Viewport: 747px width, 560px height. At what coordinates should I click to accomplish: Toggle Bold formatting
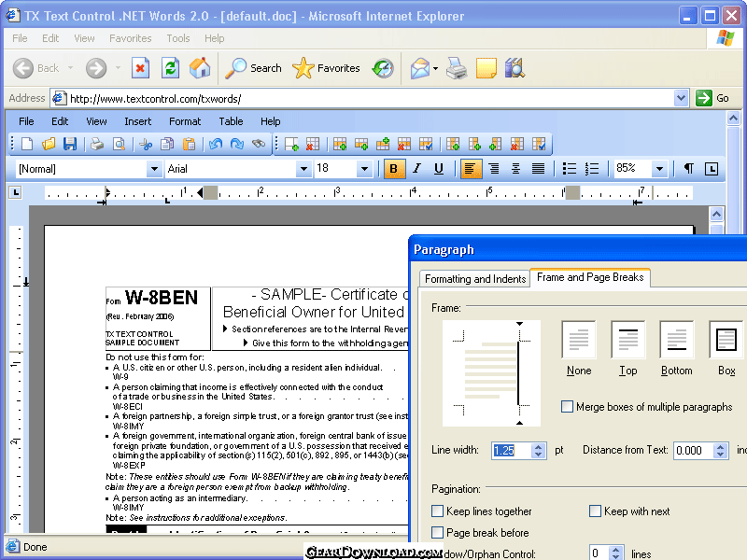[x=393, y=169]
